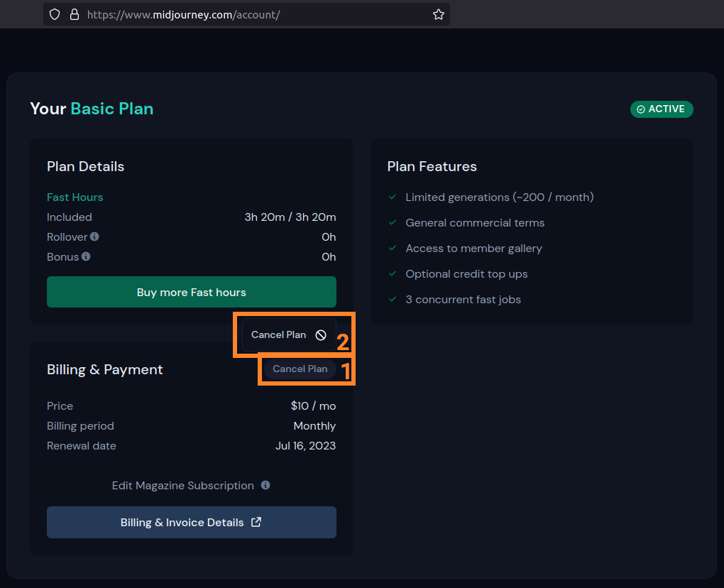The width and height of the screenshot is (724, 588).
Task: Click the ACTIVE status badge
Action: click(x=662, y=109)
